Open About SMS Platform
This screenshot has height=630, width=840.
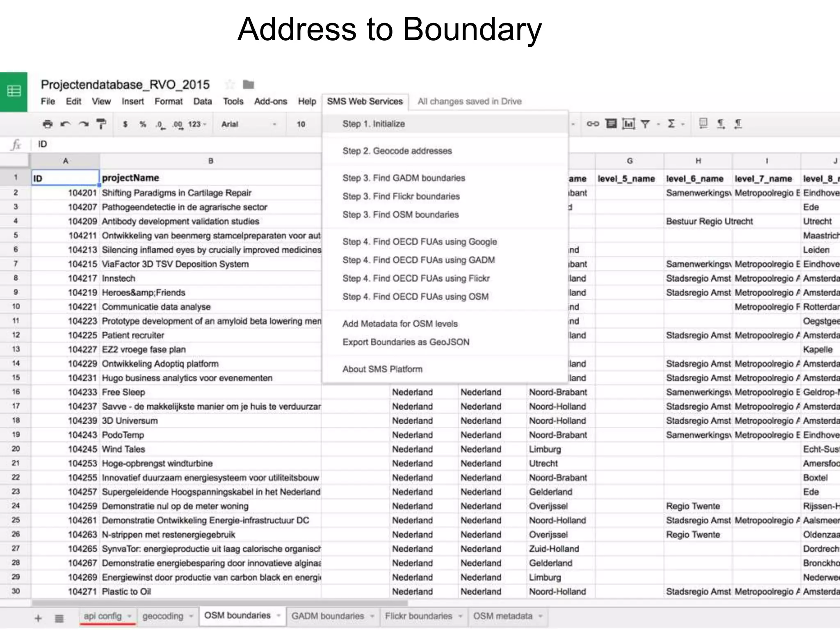click(445, 369)
